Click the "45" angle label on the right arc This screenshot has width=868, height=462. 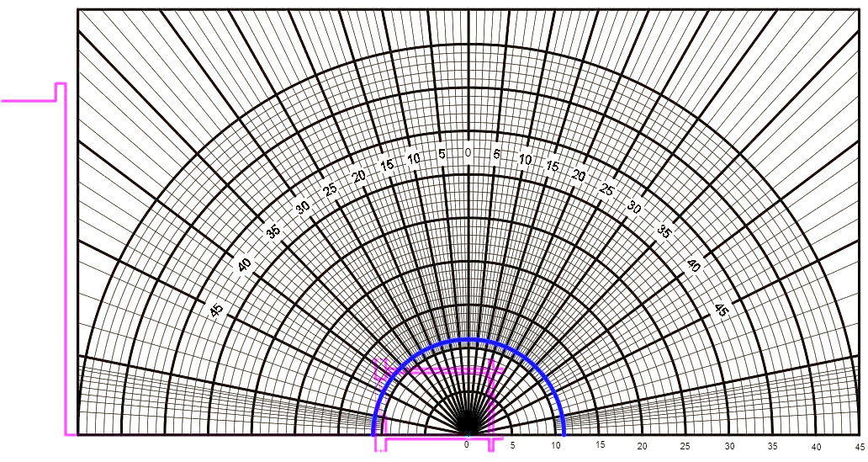click(x=721, y=311)
